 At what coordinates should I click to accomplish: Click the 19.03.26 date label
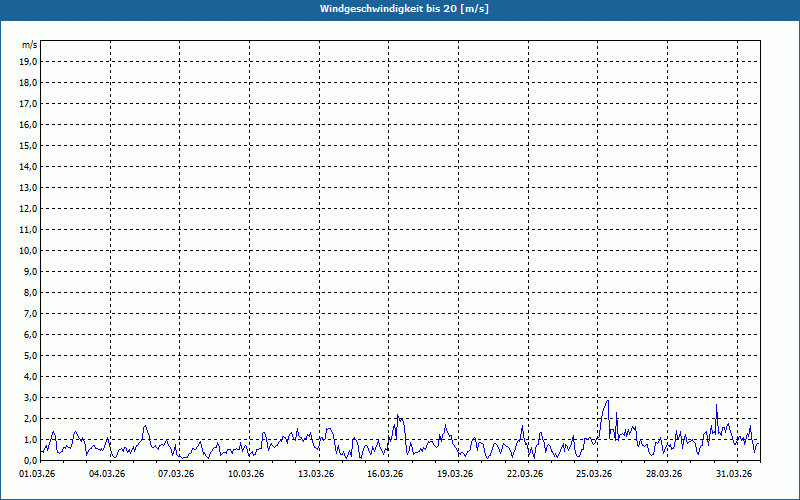pyautogui.click(x=455, y=474)
